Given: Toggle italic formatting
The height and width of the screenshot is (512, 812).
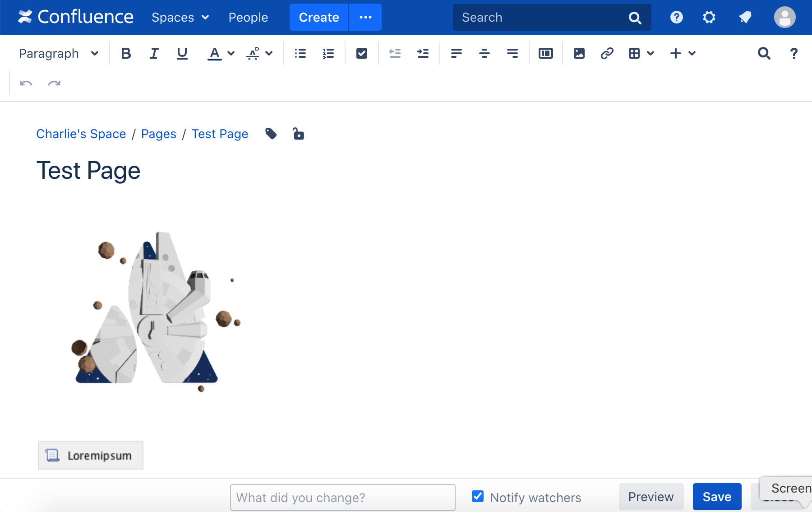Looking at the screenshot, I should pyautogui.click(x=154, y=53).
